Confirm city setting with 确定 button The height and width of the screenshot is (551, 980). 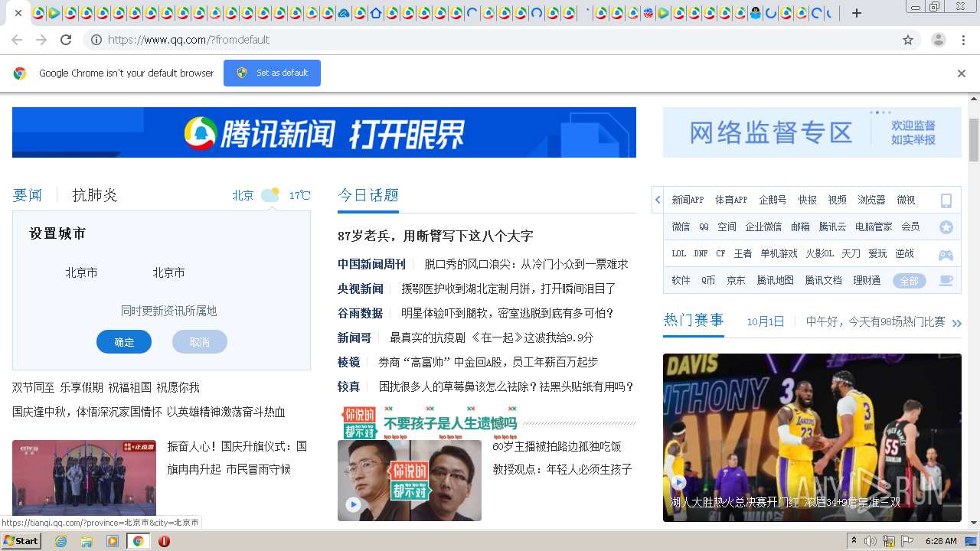point(124,342)
